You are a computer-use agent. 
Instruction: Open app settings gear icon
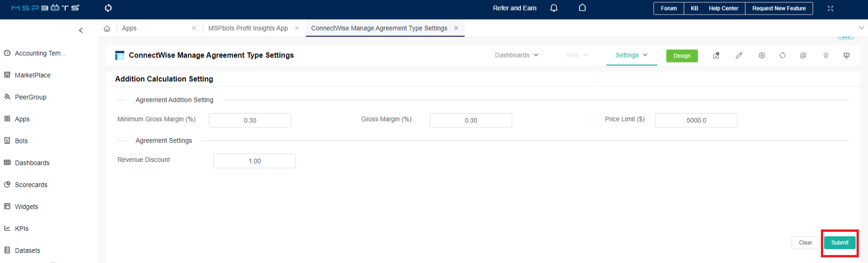(x=762, y=55)
